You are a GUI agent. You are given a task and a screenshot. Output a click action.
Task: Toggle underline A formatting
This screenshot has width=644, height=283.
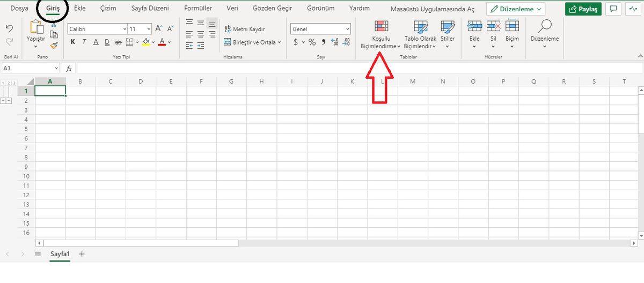point(96,42)
